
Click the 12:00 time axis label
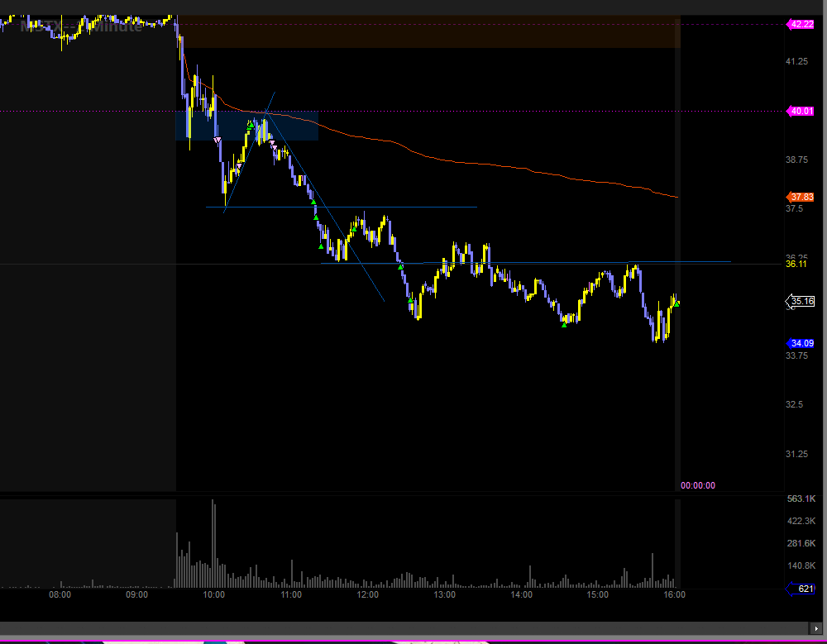pyautogui.click(x=368, y=595)
